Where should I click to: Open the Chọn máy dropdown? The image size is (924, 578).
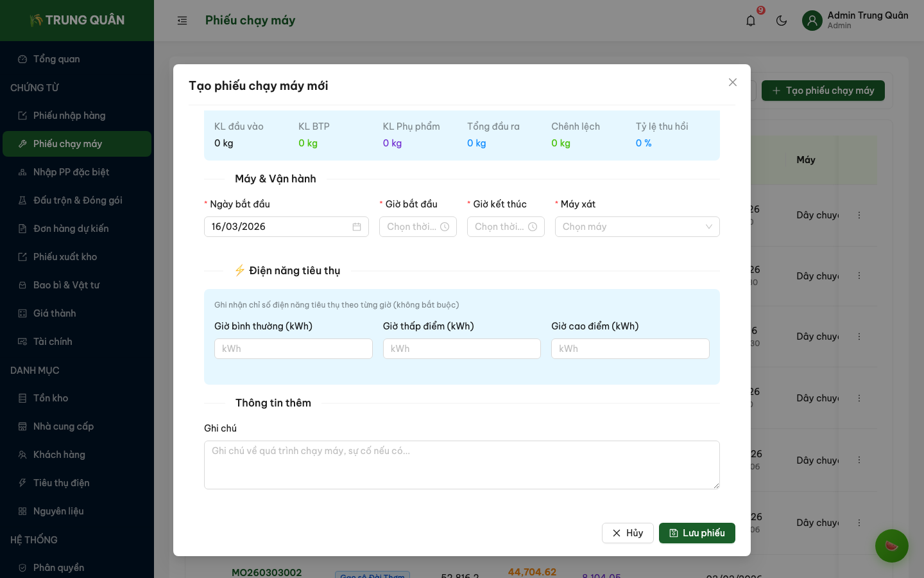(x=637, y=227)
